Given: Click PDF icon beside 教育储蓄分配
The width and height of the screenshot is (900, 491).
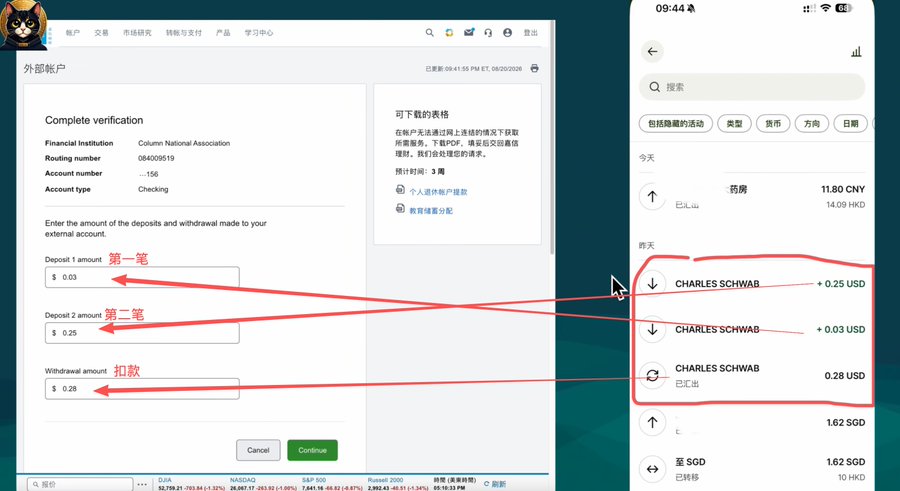Looking at the screenshot, I should click(x=400, y=209).
